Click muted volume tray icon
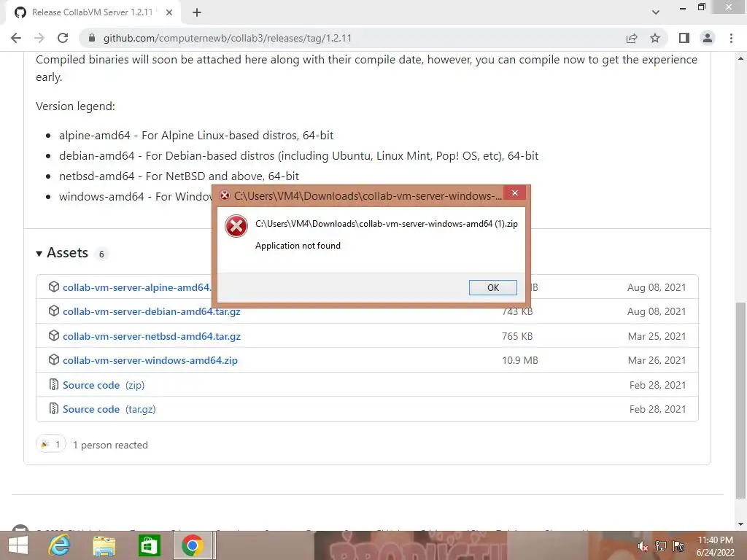The image size is (747, 560). pos(643,546)
